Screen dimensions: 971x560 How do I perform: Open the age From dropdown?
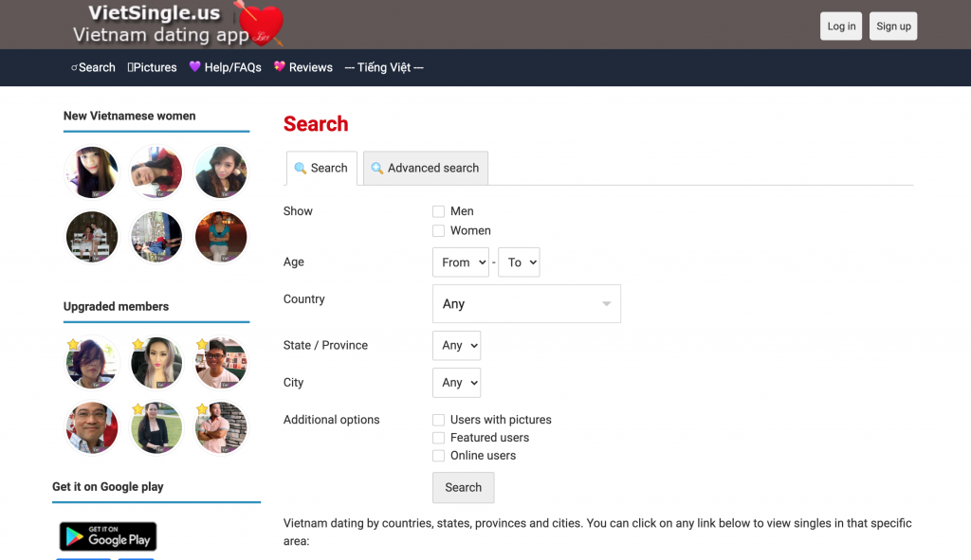pos(460,262)
